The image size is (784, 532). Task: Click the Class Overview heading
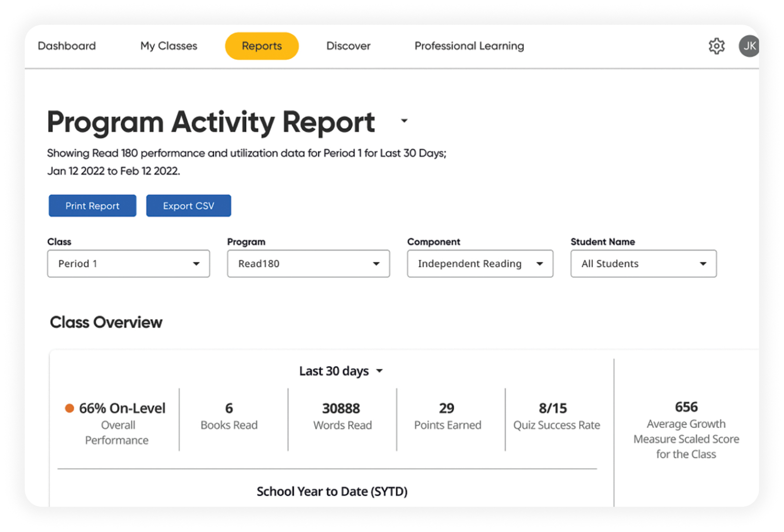click(106, 322)
